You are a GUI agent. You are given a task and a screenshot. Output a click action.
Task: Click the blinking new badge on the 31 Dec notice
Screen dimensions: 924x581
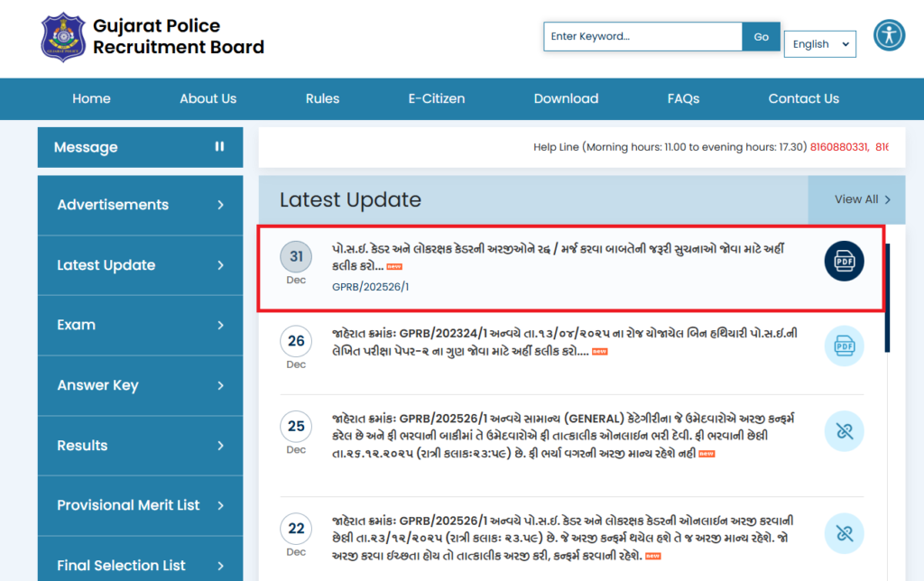click(x=397, y=268)
